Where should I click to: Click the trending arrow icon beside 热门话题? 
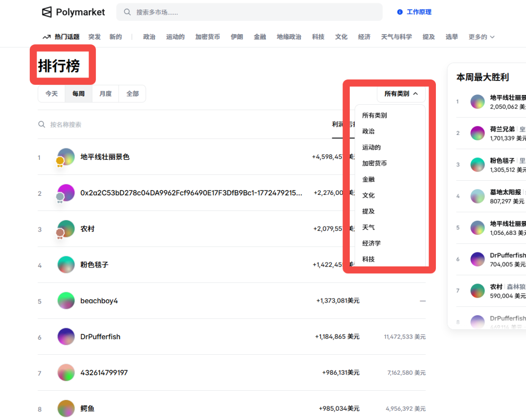click(47, 37)
